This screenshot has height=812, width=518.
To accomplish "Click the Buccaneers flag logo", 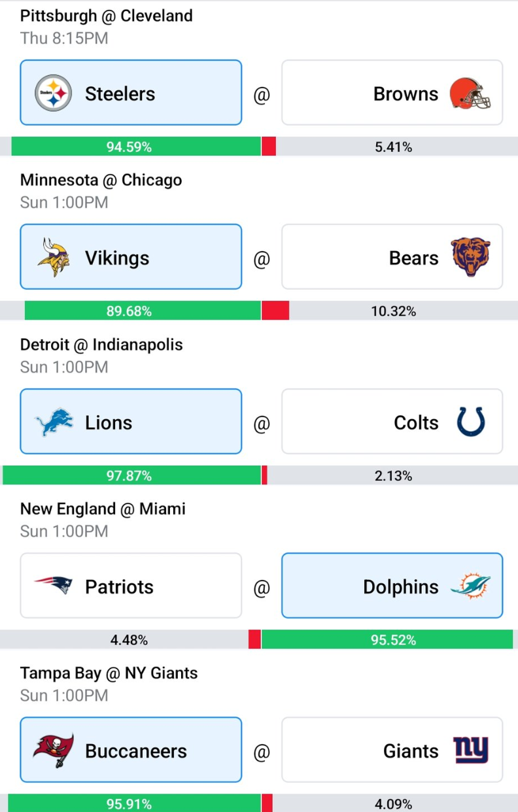I will pyautogui.click(x=53, y=751).
